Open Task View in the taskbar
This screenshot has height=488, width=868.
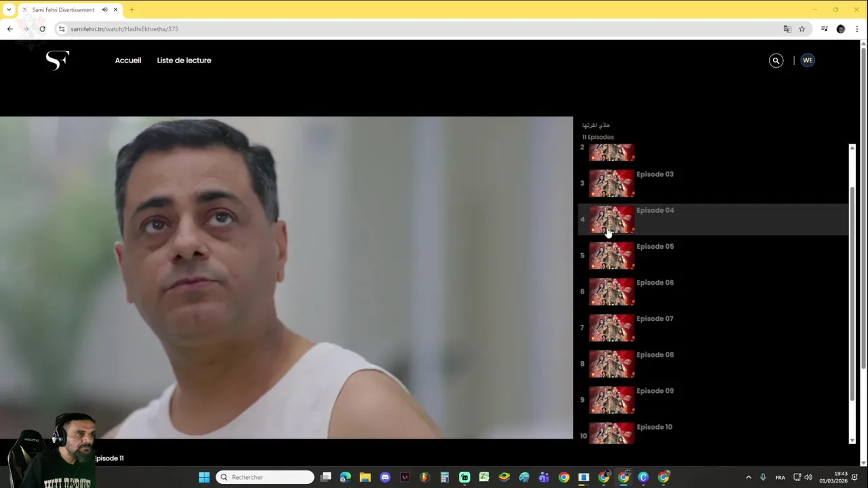click(326, 477)
